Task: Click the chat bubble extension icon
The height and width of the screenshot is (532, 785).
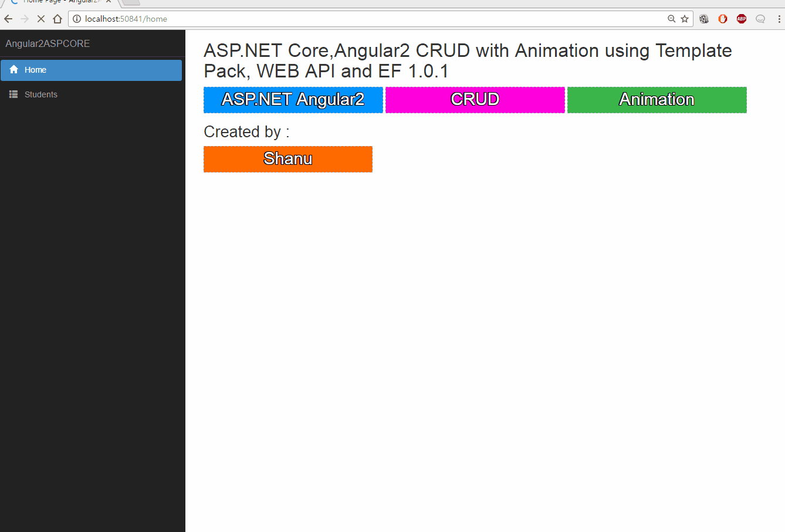Action: click(760, 19)
